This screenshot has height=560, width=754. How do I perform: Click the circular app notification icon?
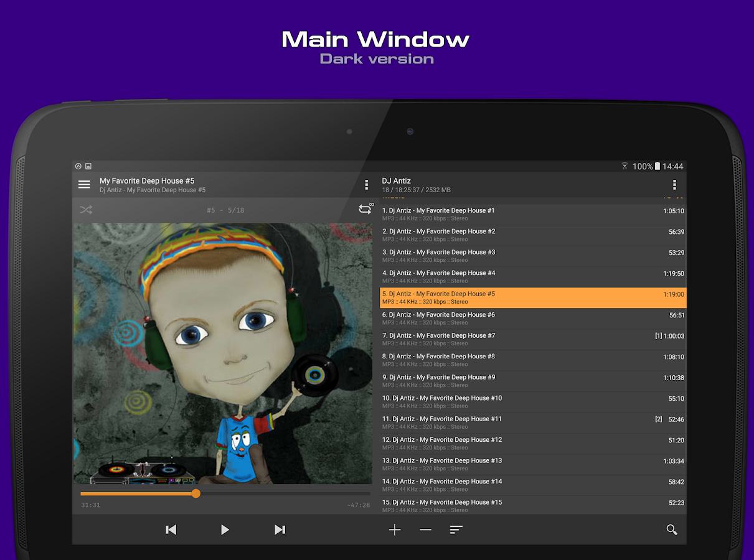coord(78,166)
